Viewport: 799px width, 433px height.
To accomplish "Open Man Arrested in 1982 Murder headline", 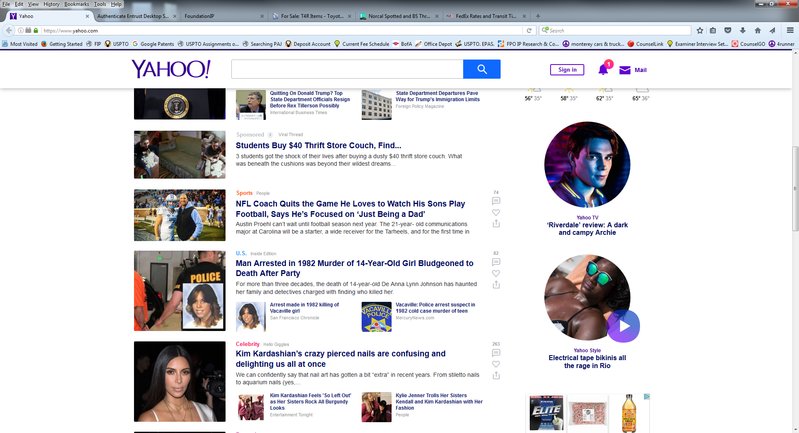I will [x=354, y=268].
